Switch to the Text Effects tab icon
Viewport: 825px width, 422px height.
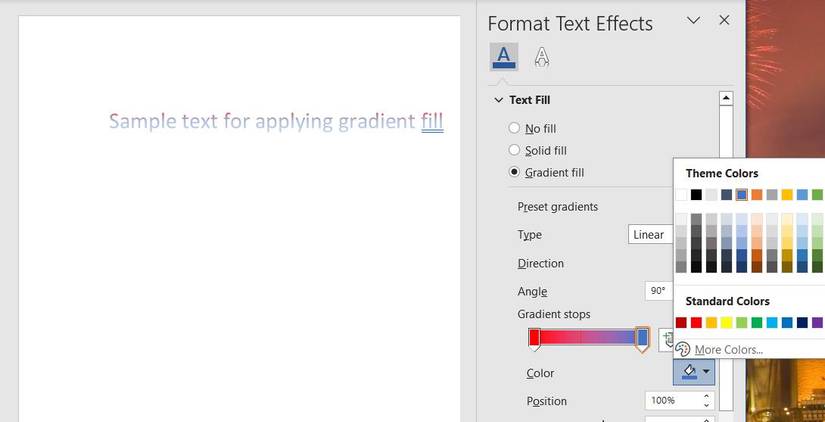coord(541,57)
